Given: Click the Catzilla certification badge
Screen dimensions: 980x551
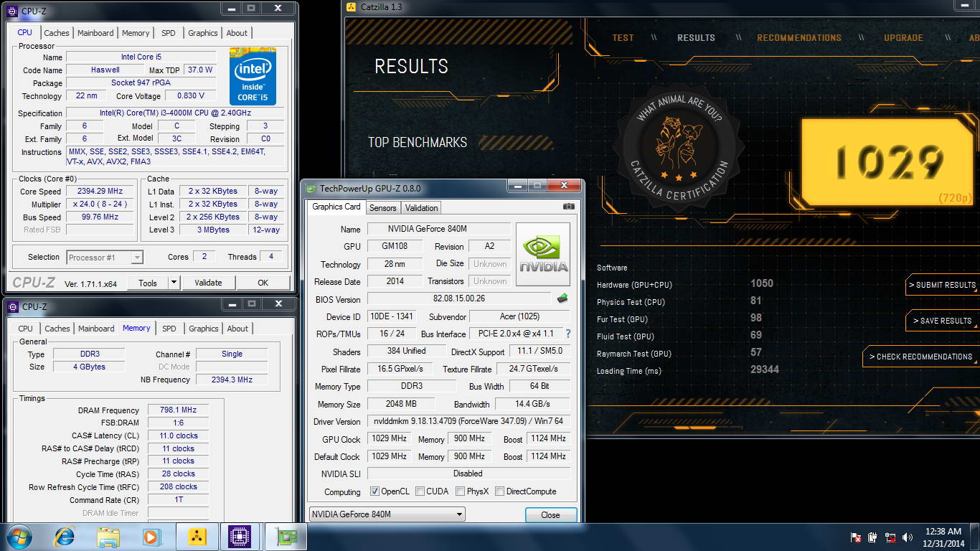Looking at the screenshot, I should (x=679, y=147).
